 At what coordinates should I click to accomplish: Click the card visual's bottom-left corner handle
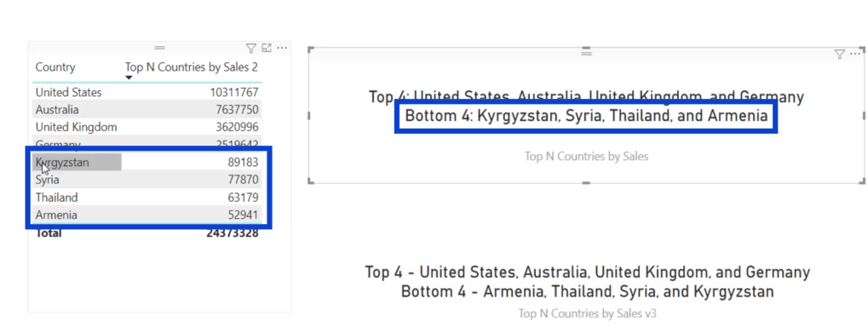coord(311,181)
